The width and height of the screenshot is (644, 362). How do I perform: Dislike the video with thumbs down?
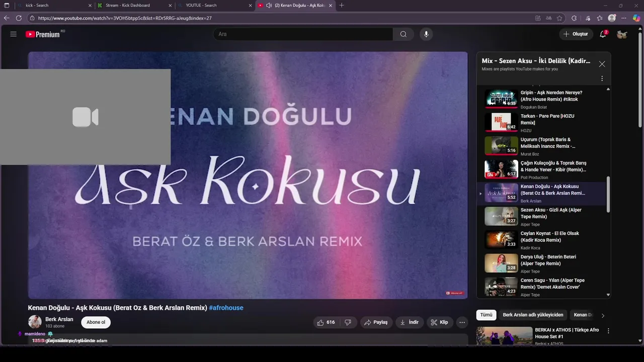pyautogui.click(x=348, y=322)
